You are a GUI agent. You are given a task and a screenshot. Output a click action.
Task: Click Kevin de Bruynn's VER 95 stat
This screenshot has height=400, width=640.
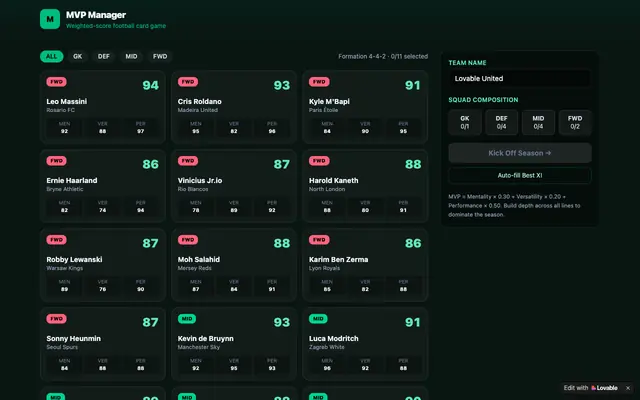[x=234, y=364]
